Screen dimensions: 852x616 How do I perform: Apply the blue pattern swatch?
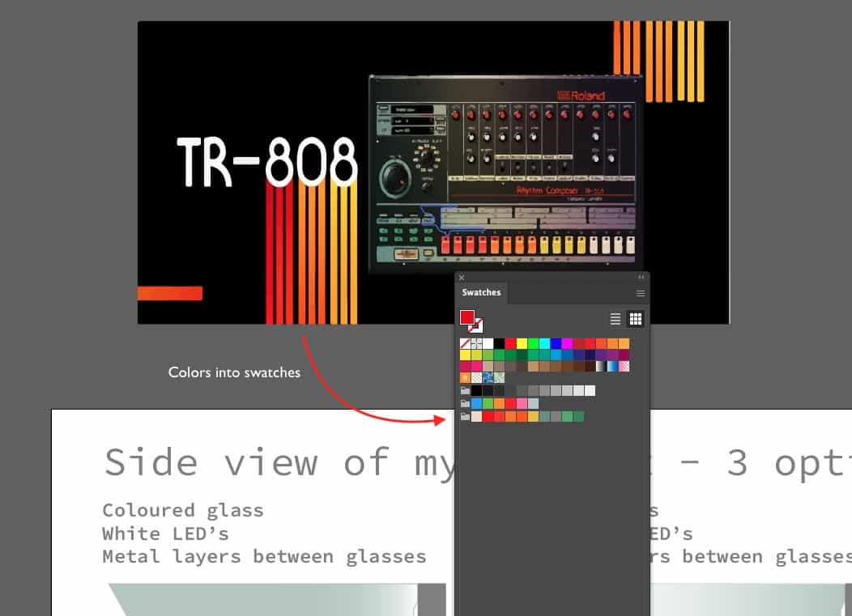point(488,377)
